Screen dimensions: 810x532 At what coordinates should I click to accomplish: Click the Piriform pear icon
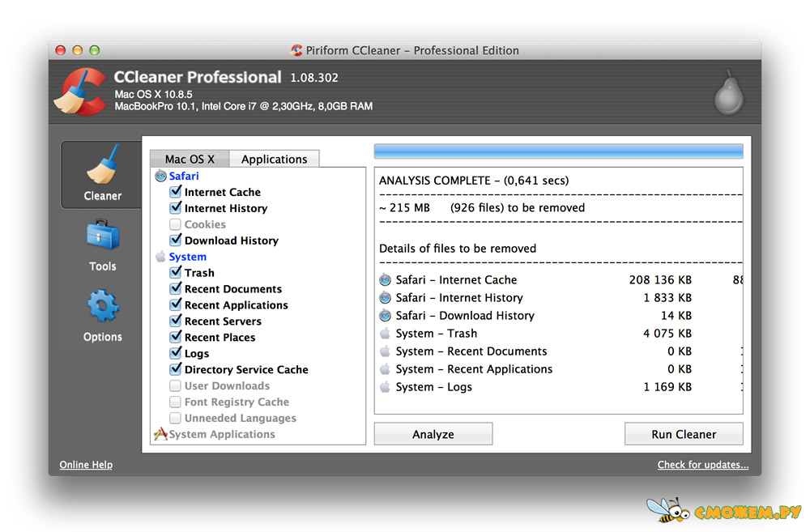pyautogui.click(x=729, y=92)
